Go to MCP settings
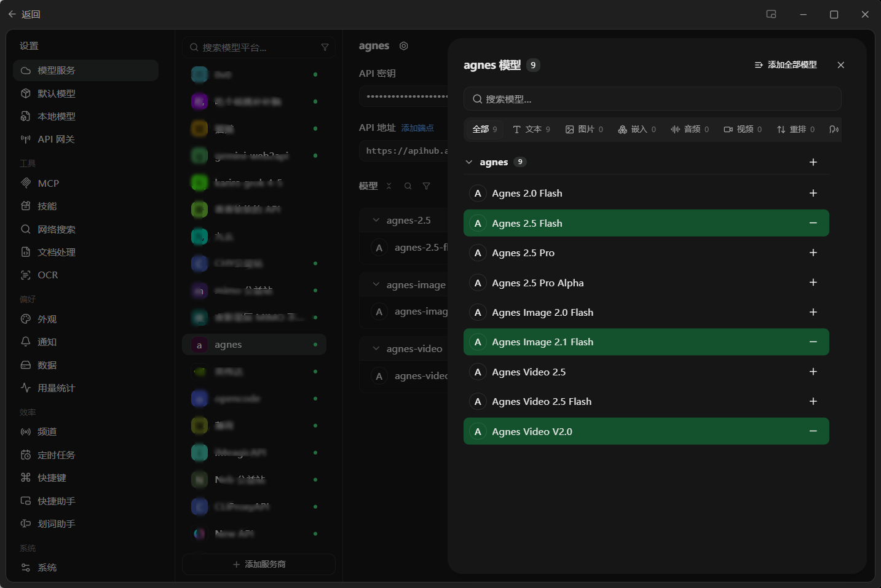Viewport: 881px width, 588px height. (85, 184)
